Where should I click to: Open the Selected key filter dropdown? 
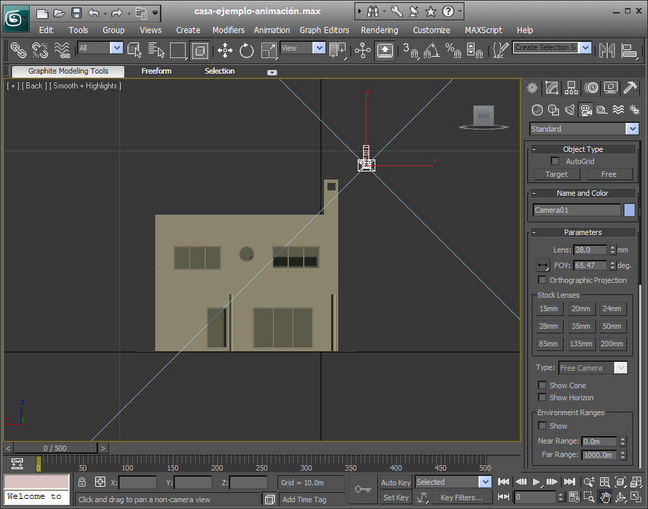(485, 482)
